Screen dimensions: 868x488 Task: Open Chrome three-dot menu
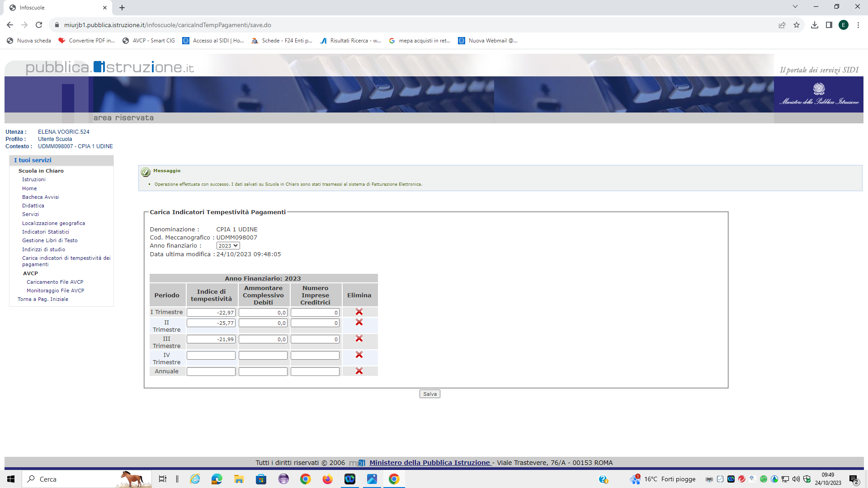(x=858, y=25)
